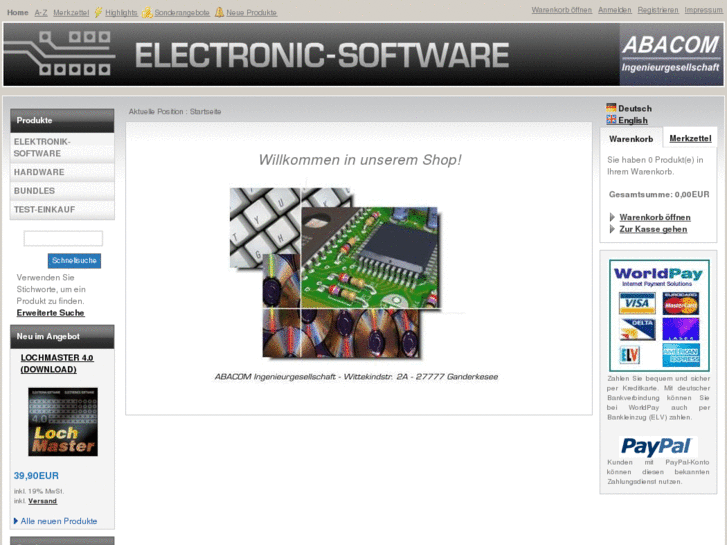This screenshot has width=727, height=545.
Task: Click the 39,90EUR price
Action: (36, 476)
